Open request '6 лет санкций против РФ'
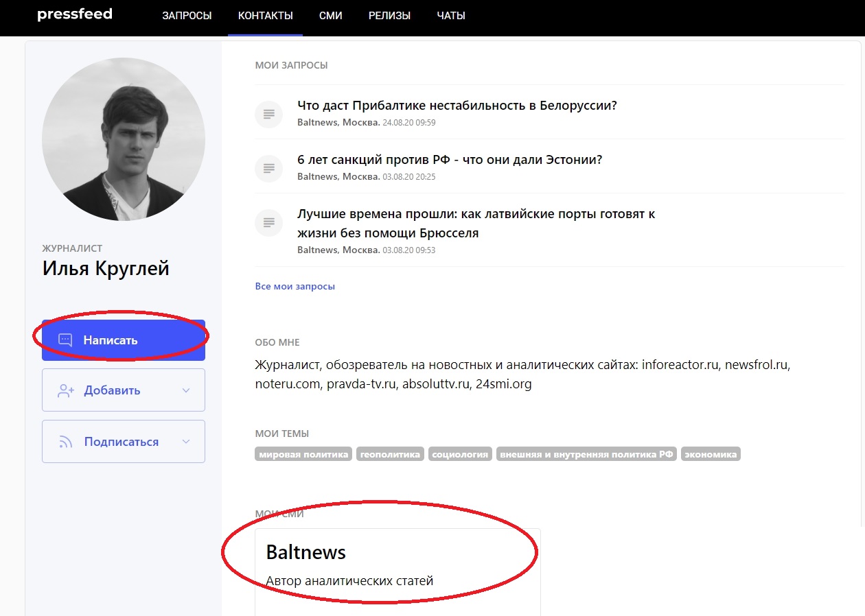 449,160
